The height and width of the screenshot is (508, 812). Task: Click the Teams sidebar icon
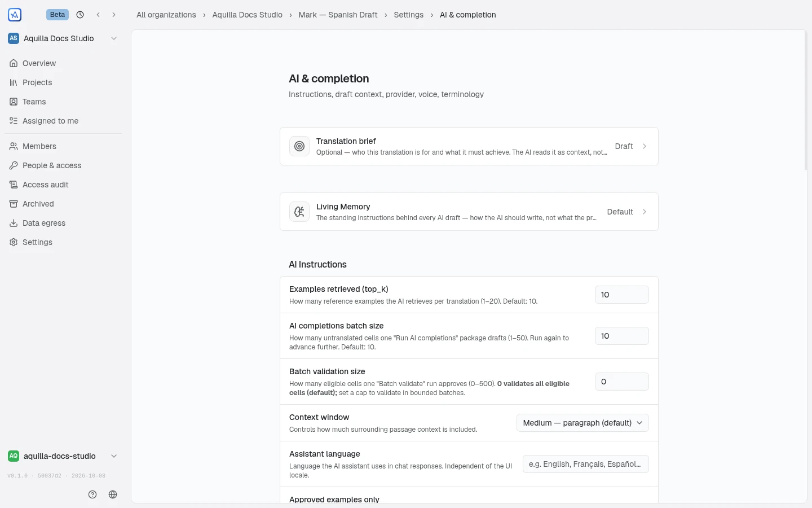pos(14,102)
